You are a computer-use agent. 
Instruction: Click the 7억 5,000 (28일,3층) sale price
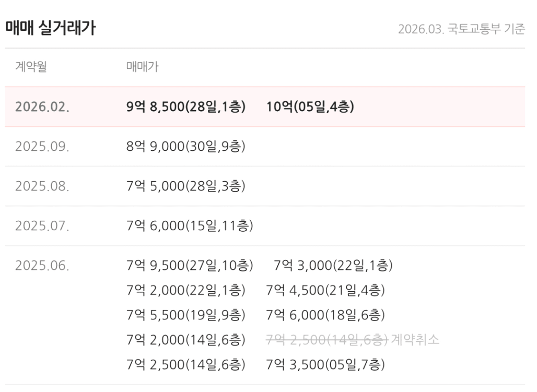(186, 186)
